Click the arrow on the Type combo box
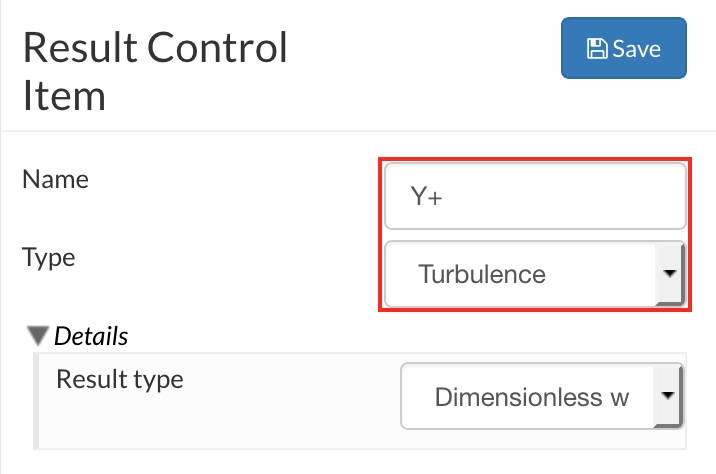716x474 pixels. 669,273
